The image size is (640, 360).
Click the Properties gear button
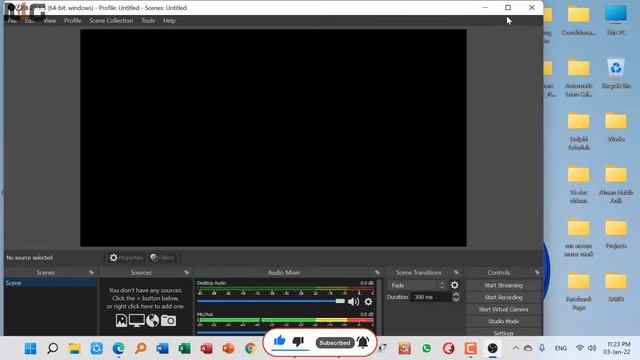pos(126,258)
